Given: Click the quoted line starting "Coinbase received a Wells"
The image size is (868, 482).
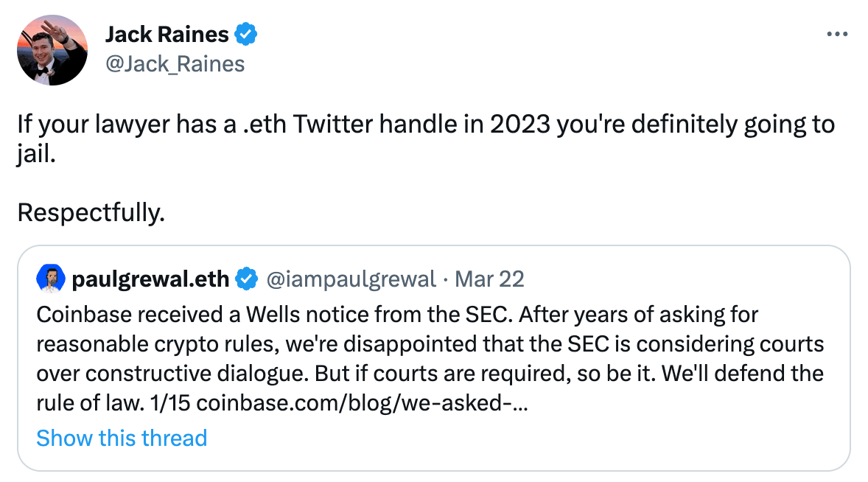Looking at the screenshot, I should point(397,315).
